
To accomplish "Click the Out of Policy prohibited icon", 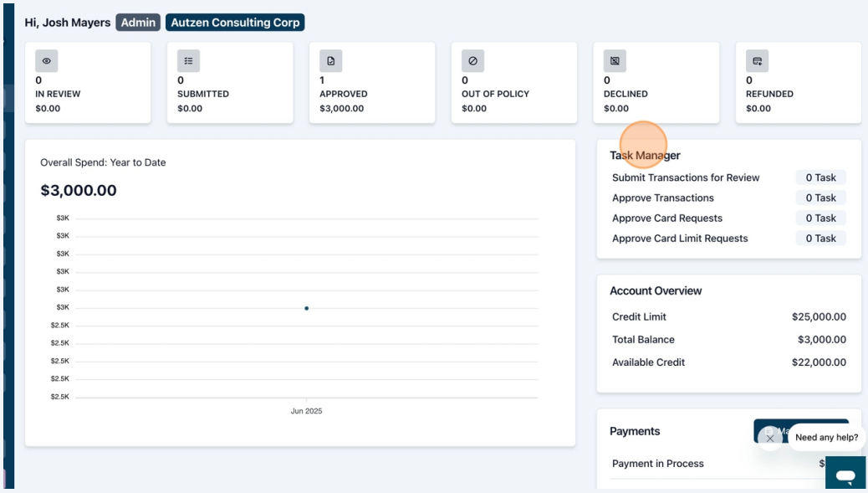I will pyautogui.click(x=472, y=61).
